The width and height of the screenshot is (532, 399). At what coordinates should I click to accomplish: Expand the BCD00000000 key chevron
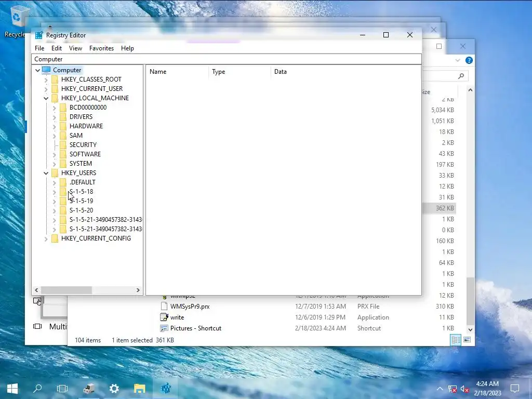[54, 108]
